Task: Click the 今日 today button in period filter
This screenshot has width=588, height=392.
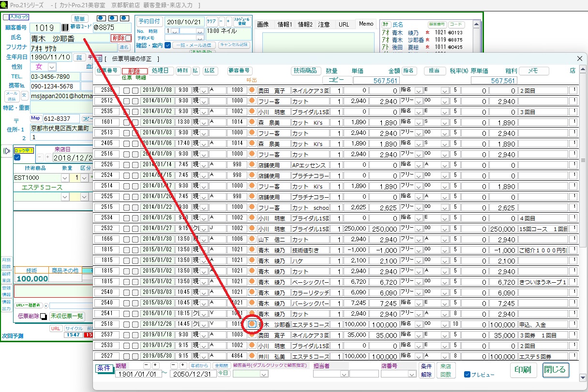Action: tap(223, 373)
